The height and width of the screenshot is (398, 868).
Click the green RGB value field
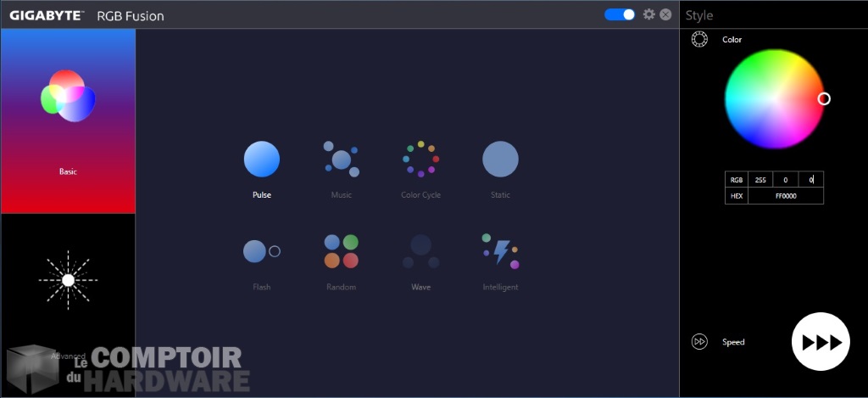pos(786,180)
